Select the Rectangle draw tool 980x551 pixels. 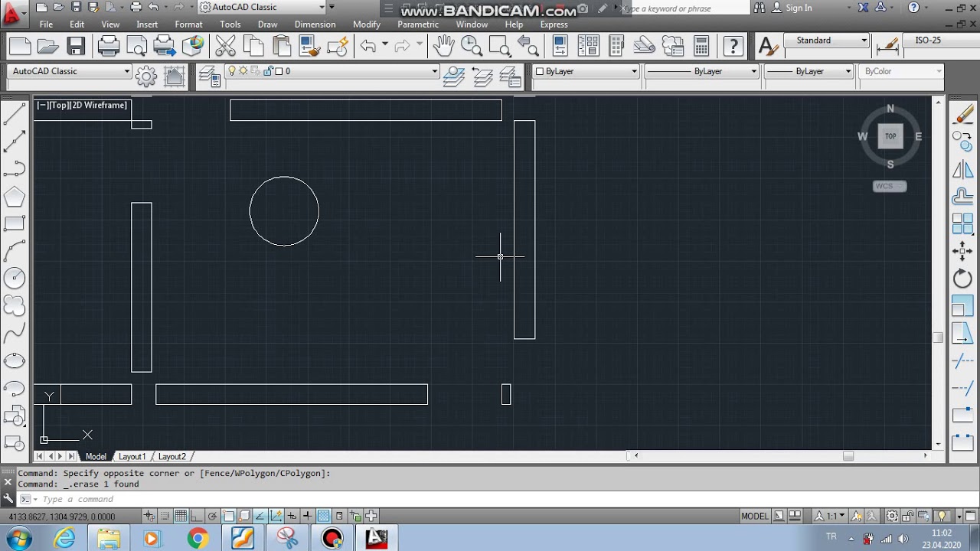15,224
